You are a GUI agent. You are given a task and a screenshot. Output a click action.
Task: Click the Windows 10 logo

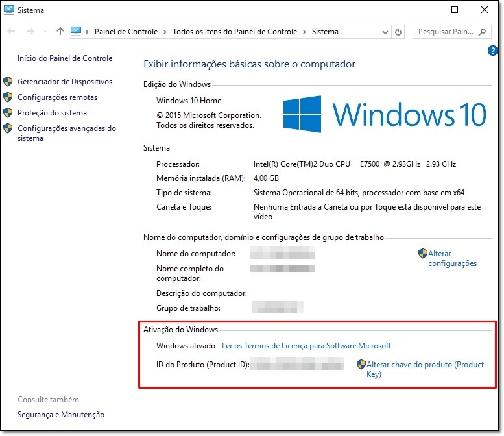point(385,114)
